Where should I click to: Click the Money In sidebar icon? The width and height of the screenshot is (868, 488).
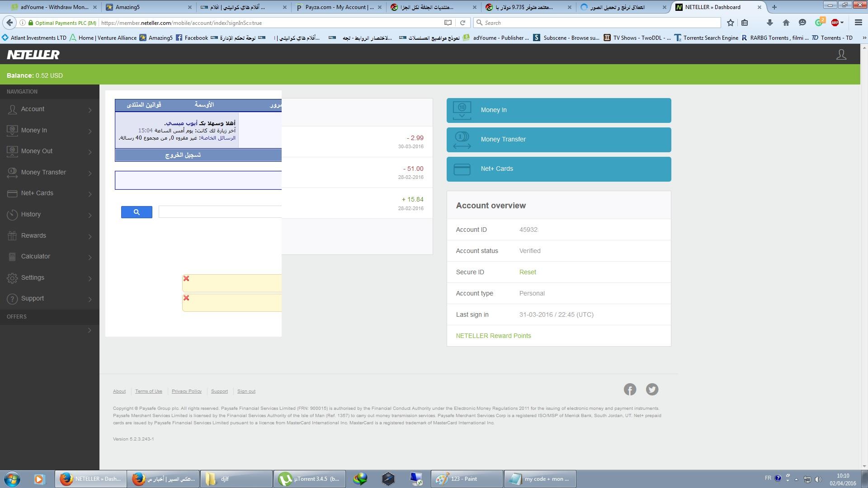(x=12, y=130)
